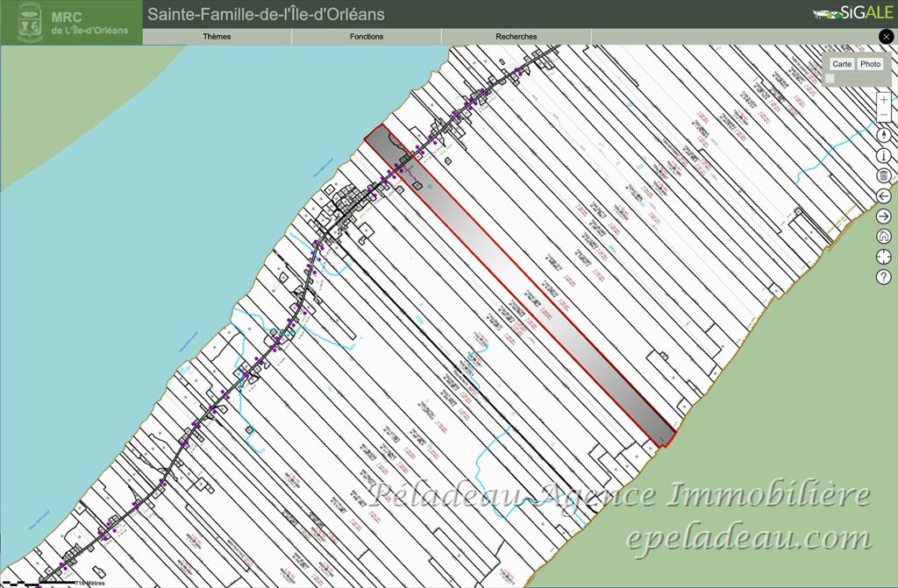This screenshot has width=898, height=588.
Task: Activate the information identify tool
Action: pyautogui.click(x=884, y=155)
